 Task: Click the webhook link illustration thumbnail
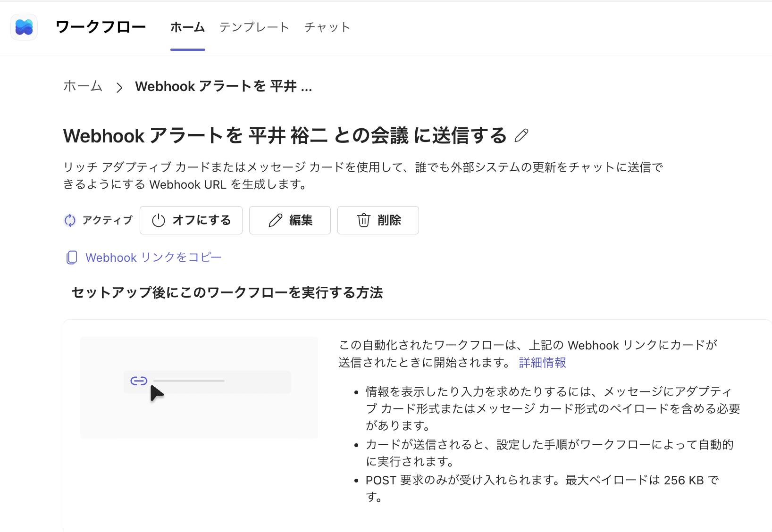[199, 388]
